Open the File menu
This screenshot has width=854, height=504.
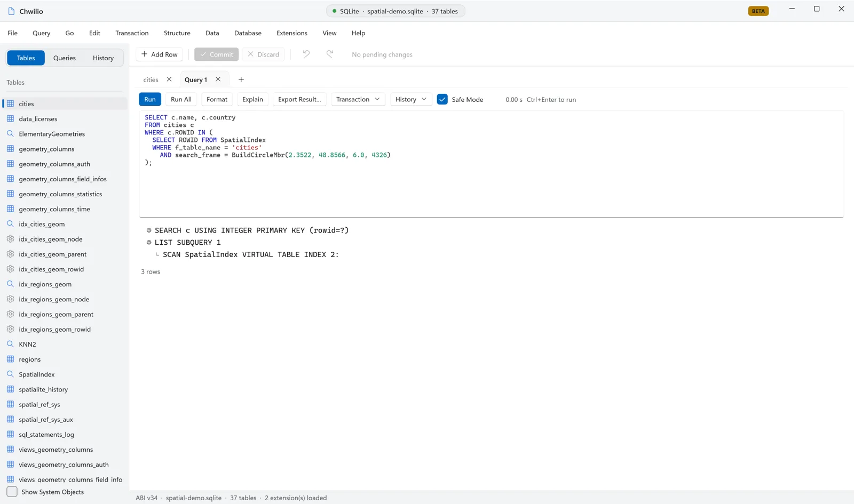click(x=13, y=33)
